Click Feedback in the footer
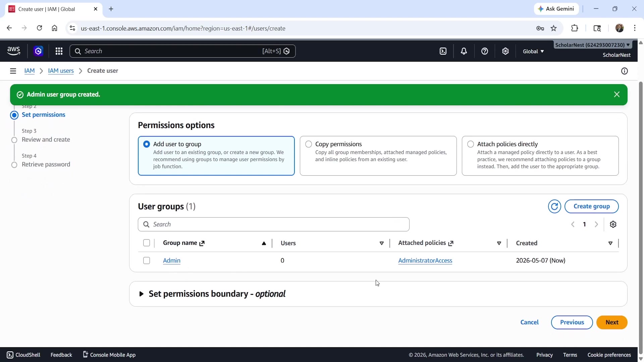Image resolution: width=644 pixels, height=362 pixels. point(61,355)
